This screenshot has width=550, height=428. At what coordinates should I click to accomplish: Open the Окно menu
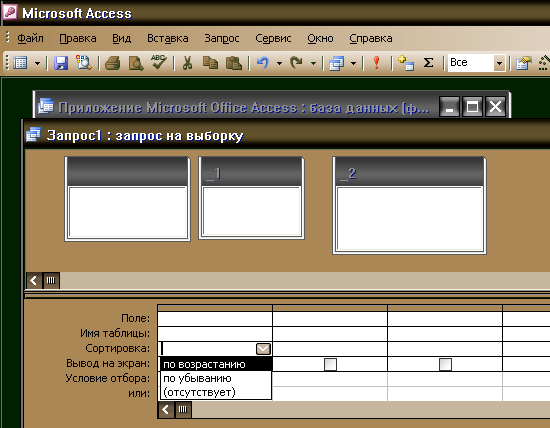click(x=320, y=38)
